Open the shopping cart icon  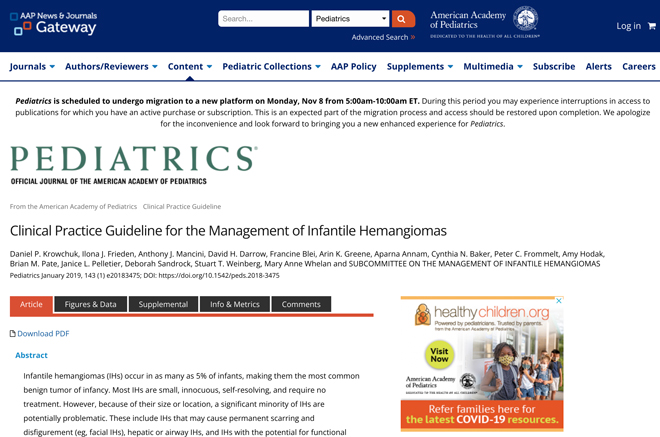pyautogui.click(x=652, y=26)
